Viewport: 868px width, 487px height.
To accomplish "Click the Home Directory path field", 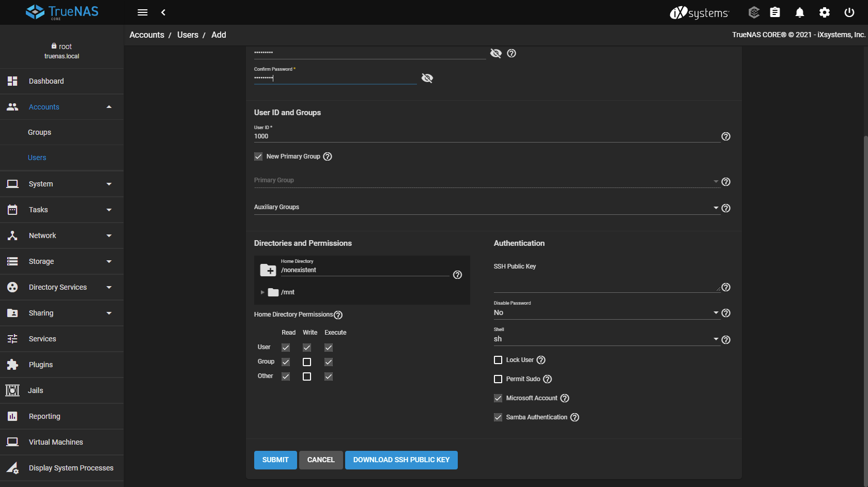I will pyautogui.click(x=365, y=270).
